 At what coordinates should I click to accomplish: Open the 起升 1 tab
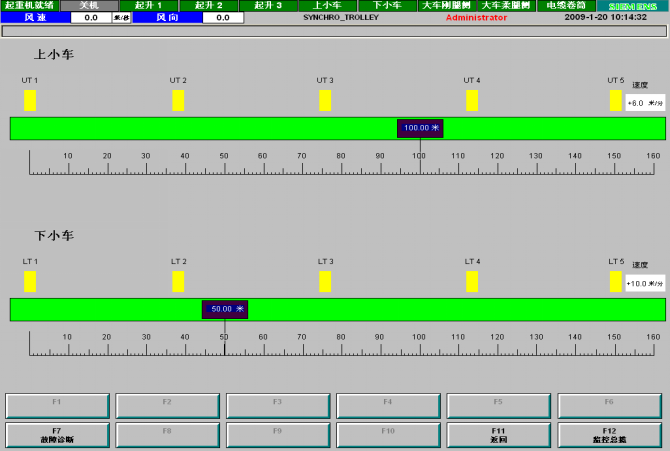coord(149,6)
